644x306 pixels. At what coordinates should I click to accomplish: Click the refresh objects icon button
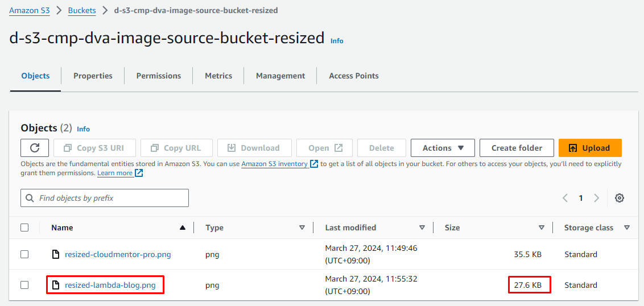(35, 148)
